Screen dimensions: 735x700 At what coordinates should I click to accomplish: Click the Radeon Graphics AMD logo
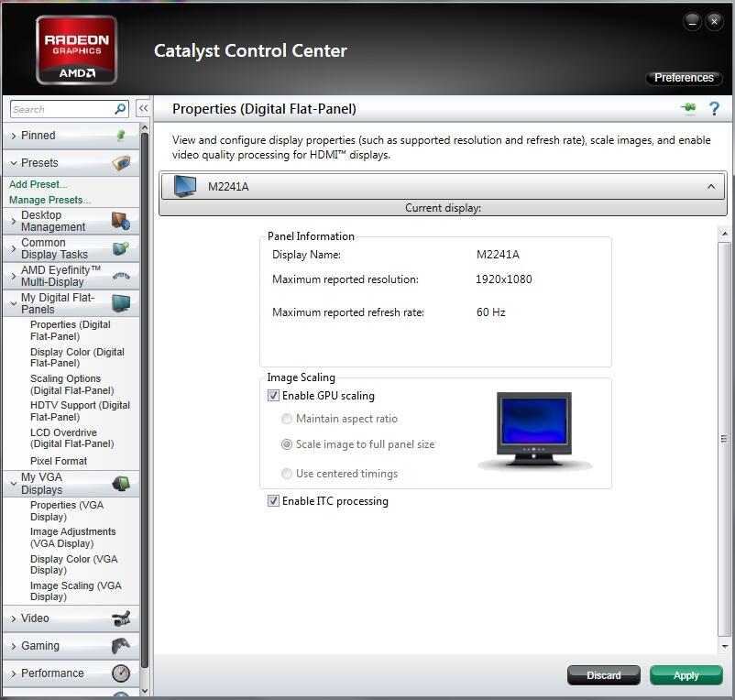coord(76,50)
